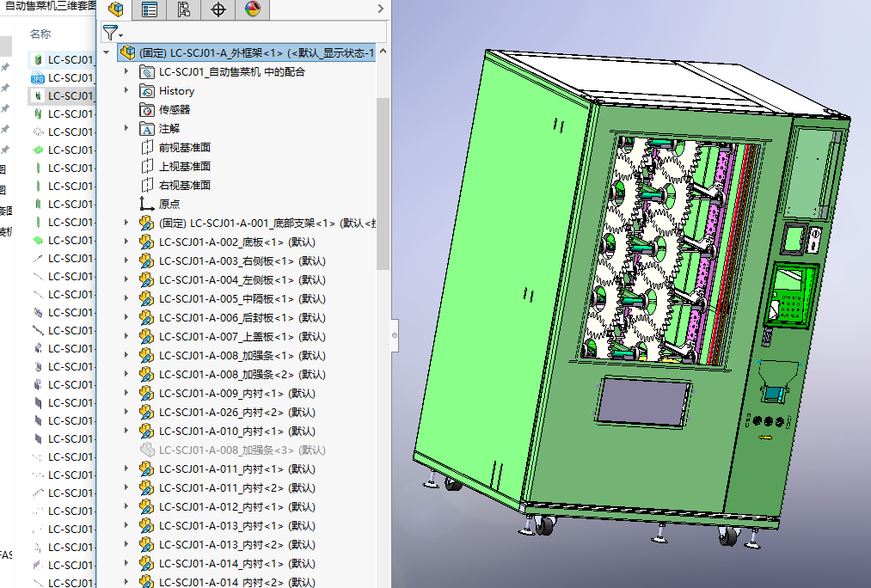This screenshot has height=588, width=871.
Task: Click the 注解 annotations icon
Action: [147, 129]
